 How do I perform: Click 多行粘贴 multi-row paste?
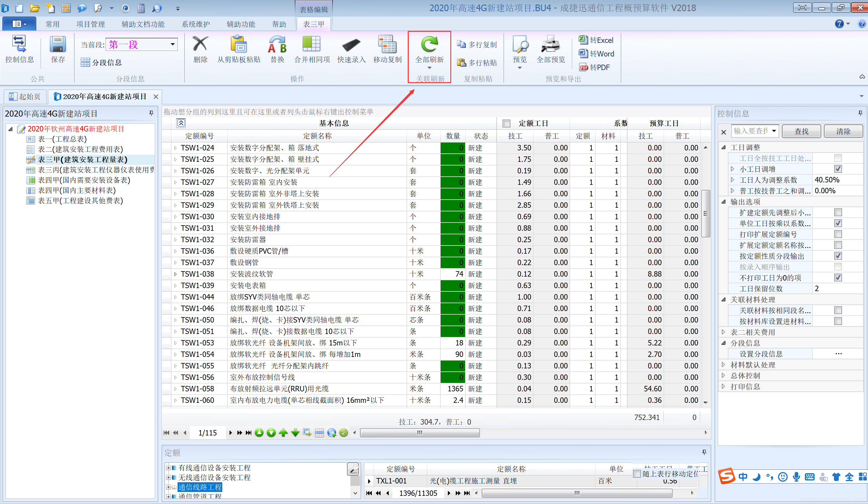[x=477, y=62]
